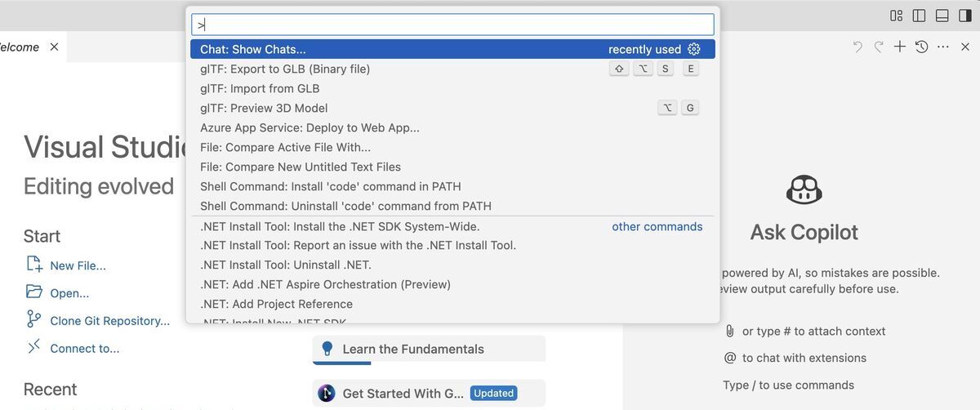Click the command palette input field

(x=452, y=25)
